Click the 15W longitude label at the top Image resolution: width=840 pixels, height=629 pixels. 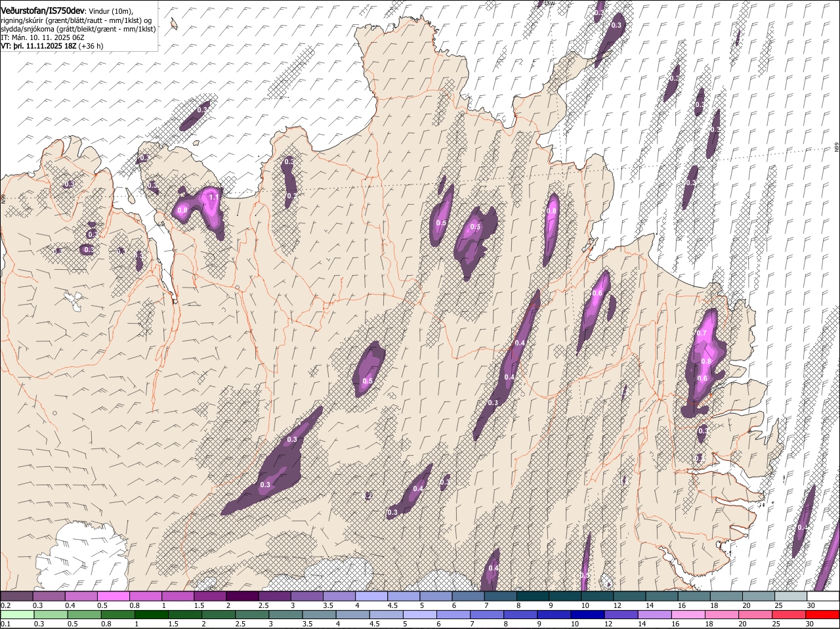point(550,3)
